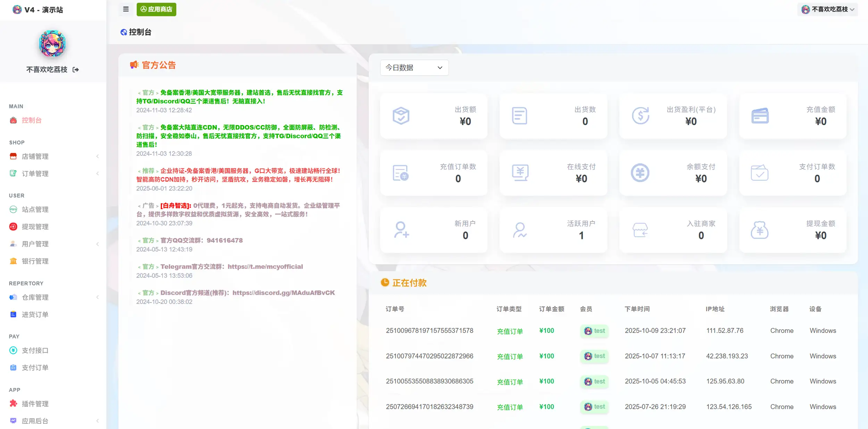Open 银行管理 bank management
The width and height of the screenshot is (868, 429).
35,261
